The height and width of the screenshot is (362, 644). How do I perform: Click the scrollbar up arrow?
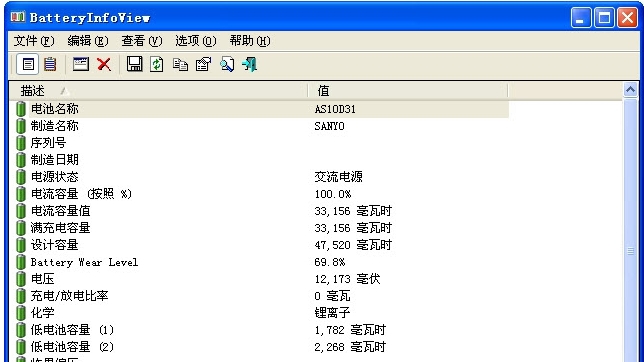(630, 89)
